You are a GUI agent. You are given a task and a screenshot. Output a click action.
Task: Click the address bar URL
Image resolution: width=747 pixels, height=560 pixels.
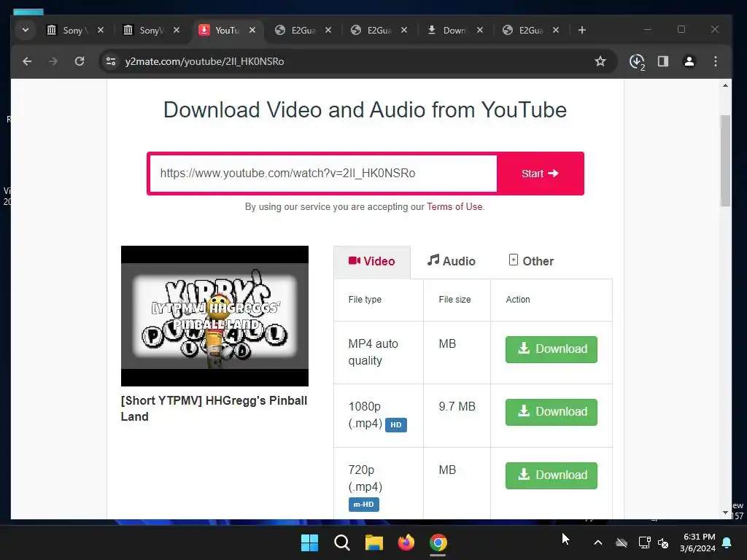coord(204,61)
